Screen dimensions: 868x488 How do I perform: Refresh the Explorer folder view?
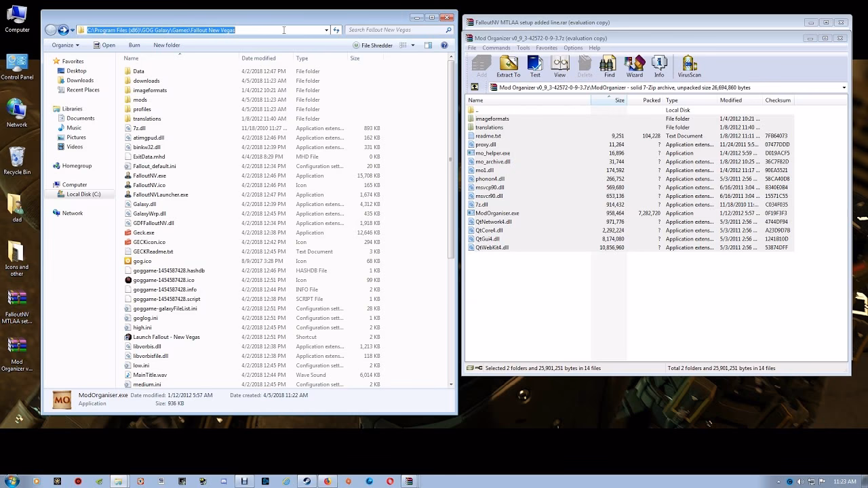coord(336,30)
